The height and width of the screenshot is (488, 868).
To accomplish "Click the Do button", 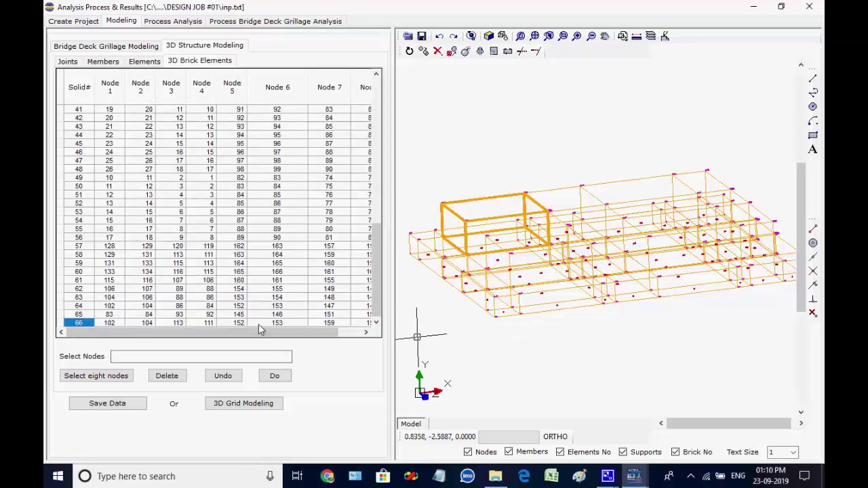I will pyautogui.click(x=275, y=375).
